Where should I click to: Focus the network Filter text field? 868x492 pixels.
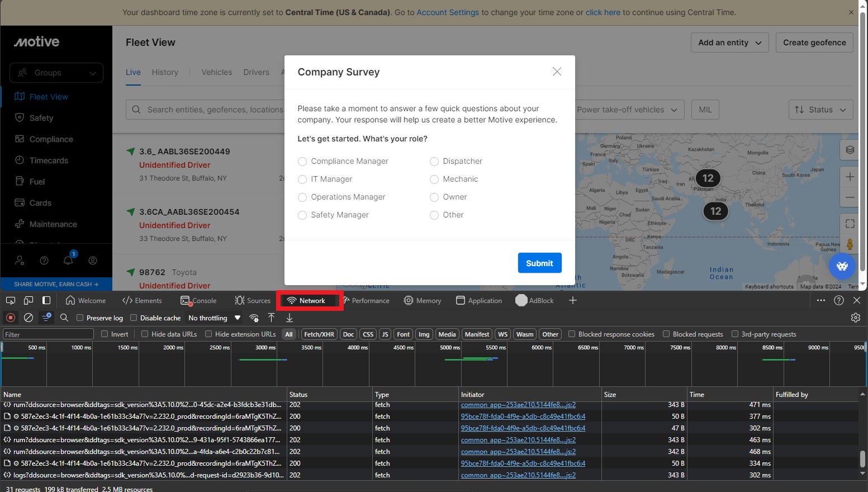[x=49, y=334]
